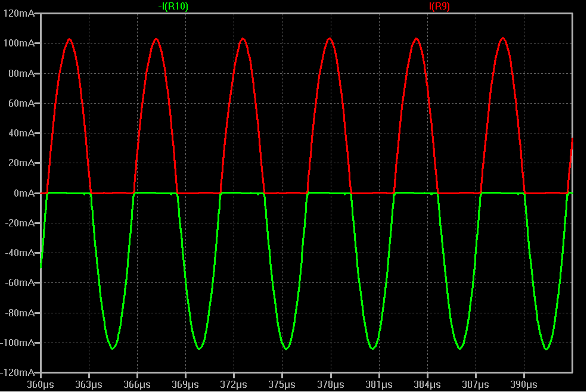Select the red I(R9) trace label
The image size is (587, 392).
click(x=439, y=7)
